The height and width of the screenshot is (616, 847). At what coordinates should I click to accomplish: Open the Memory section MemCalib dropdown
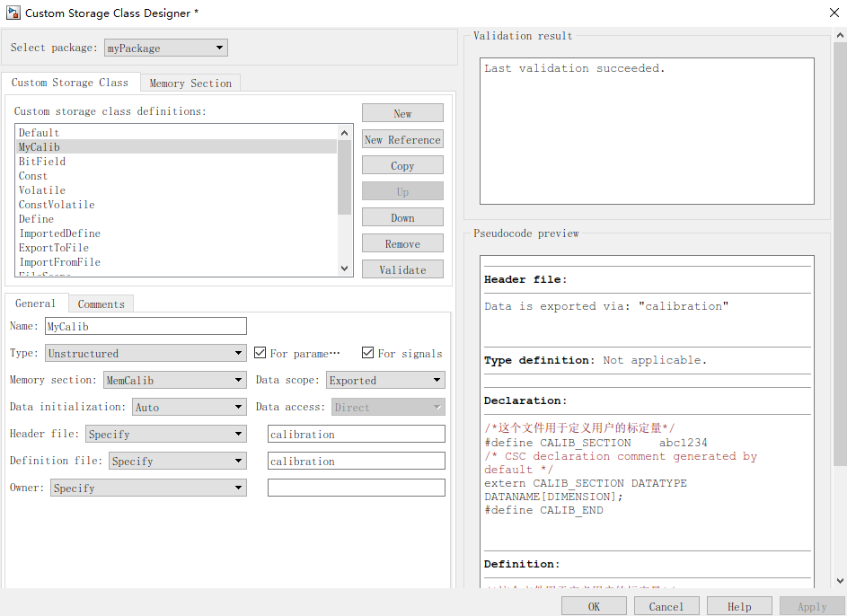point(175,380)
